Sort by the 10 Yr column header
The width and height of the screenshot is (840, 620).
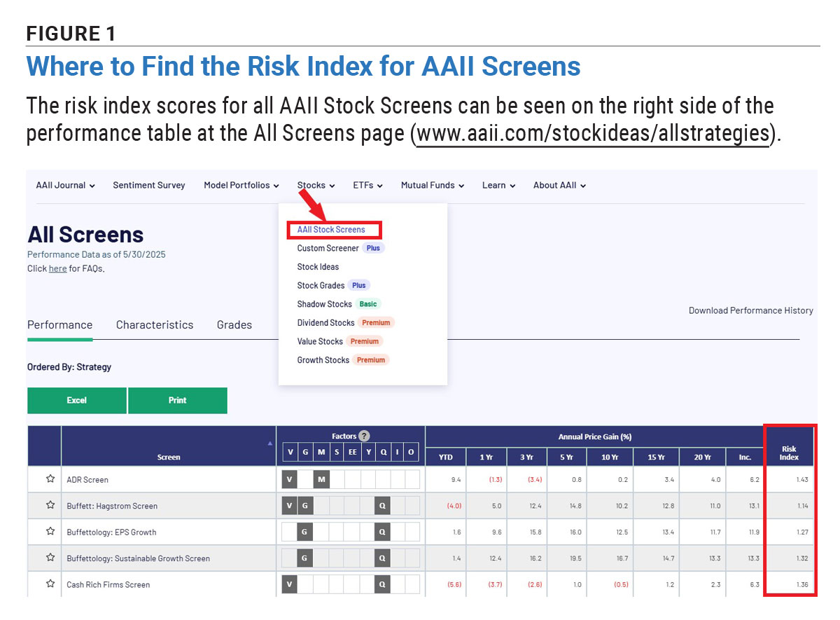pyautogui.click(x=610, y=457)
